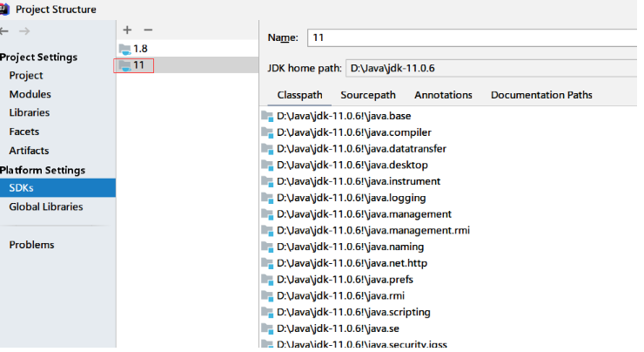Click folder icon of java.compiler entry

pos(267,132)
